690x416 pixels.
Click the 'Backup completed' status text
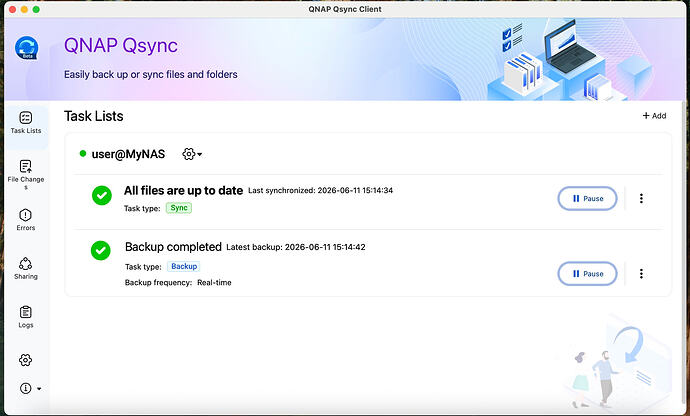pyautogui.click(x=173, y=247)
